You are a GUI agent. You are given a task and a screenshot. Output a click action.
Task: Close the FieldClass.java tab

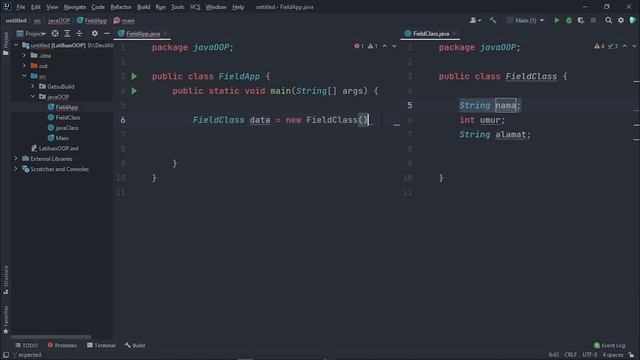click(454, 34)
